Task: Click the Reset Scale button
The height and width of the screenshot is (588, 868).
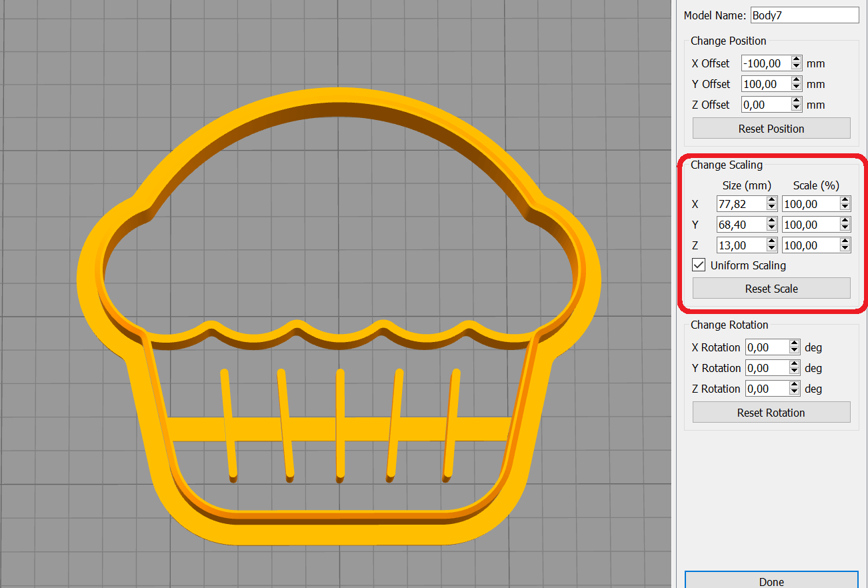Action: point(771,289)
